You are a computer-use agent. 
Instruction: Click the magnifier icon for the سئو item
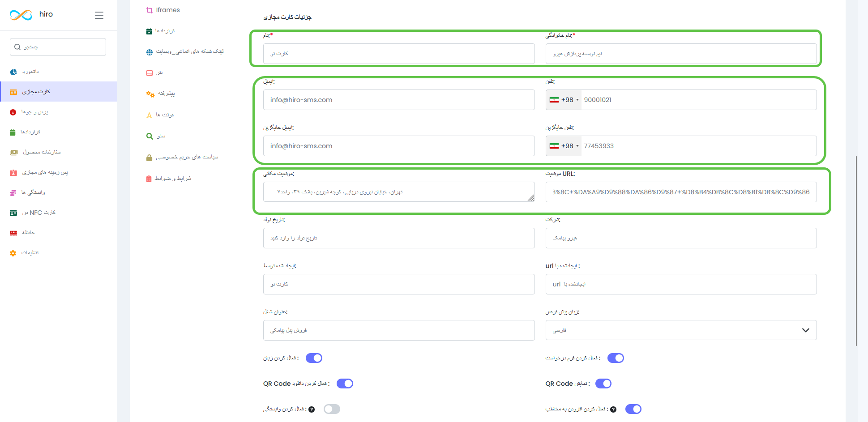click(149, 136)
